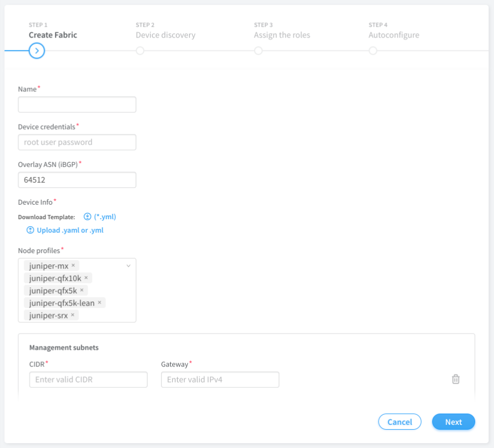Image resolution: width=494 pixels, height=448 pixels.
Task: Focus the Name input field
Action: (77, 105)
